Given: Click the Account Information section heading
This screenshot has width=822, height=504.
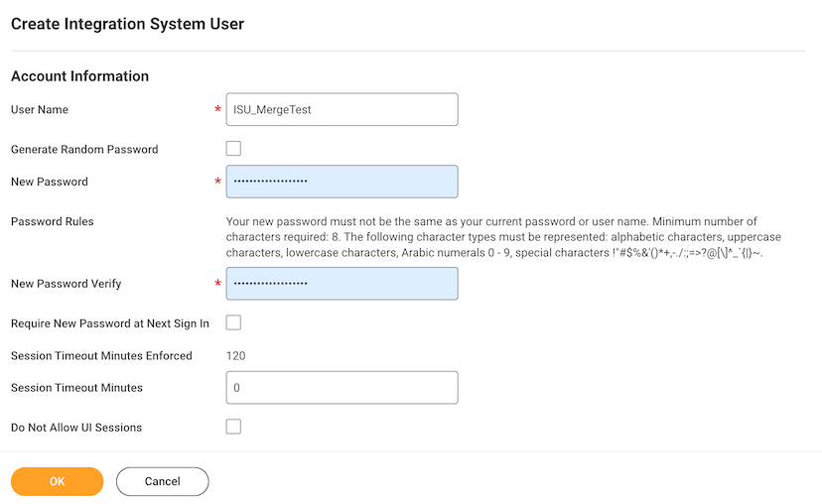Looking at the screenshot, I should click(79, 76).
